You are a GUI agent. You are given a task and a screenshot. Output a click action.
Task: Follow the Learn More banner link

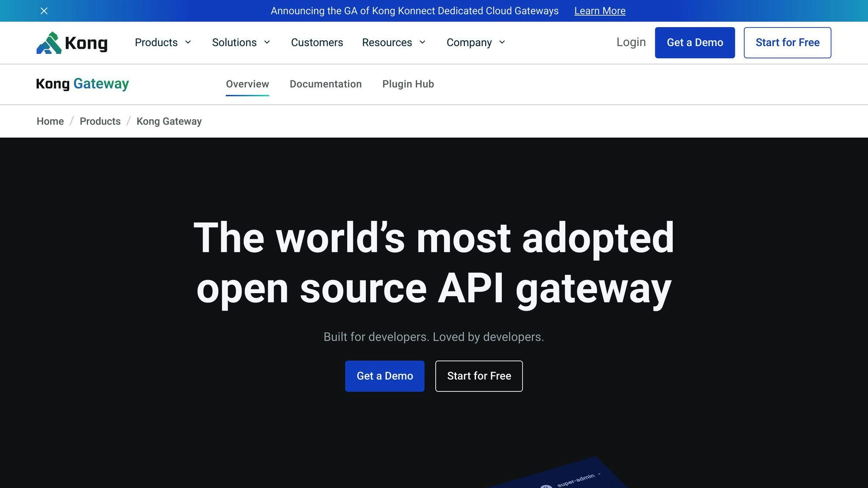(600, 11)
